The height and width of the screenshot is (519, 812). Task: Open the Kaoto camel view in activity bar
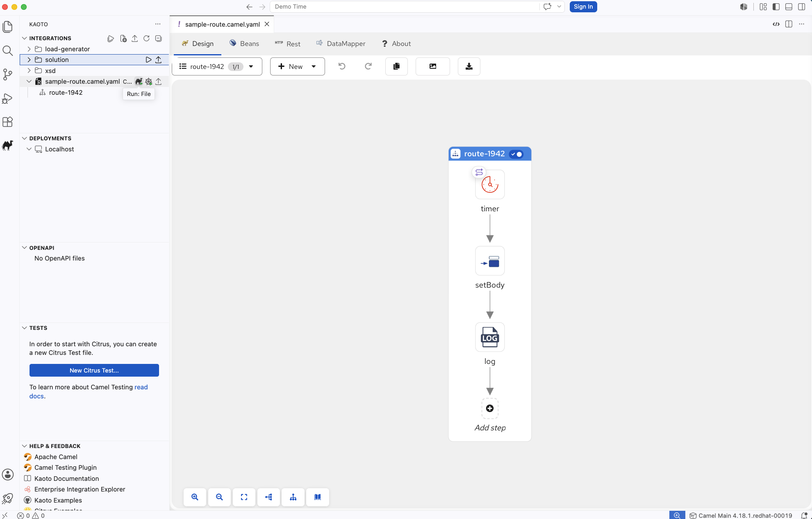(8, 146)
